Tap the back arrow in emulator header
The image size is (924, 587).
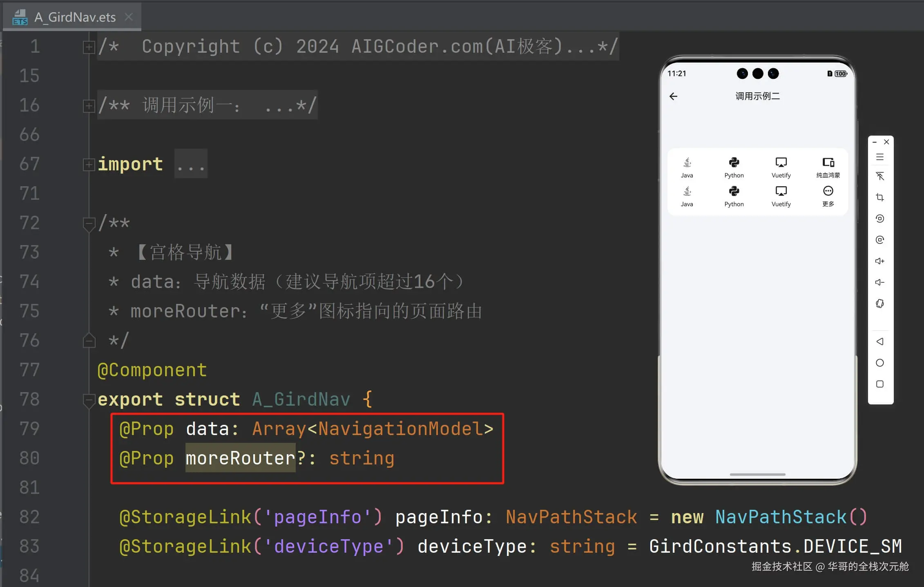pos(674,96)
